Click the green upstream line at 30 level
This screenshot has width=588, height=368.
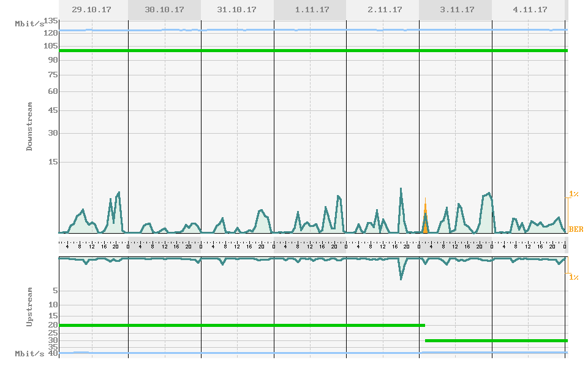[496, 340]
